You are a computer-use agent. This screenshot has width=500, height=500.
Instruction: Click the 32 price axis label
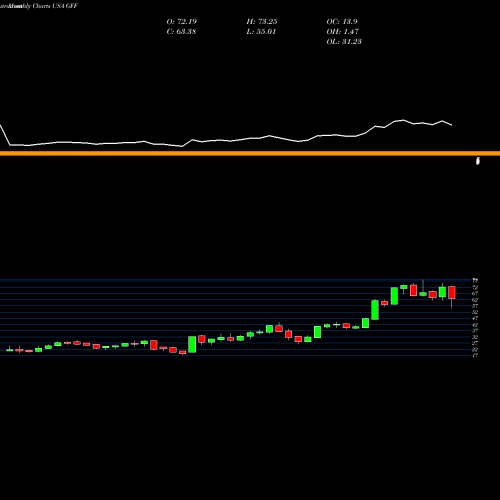click(x=475, y=337)
